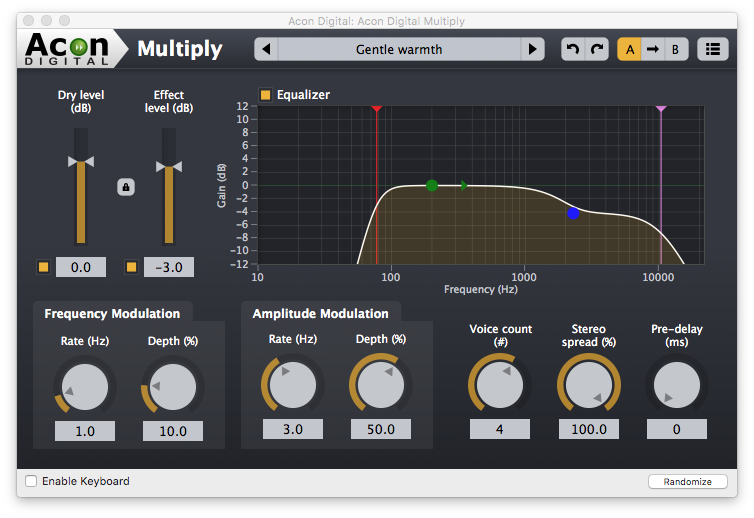This screenshot has width=754, height=518.
Task: Click the Amplitude Modulation Depth knob
Action: point(381,385)
